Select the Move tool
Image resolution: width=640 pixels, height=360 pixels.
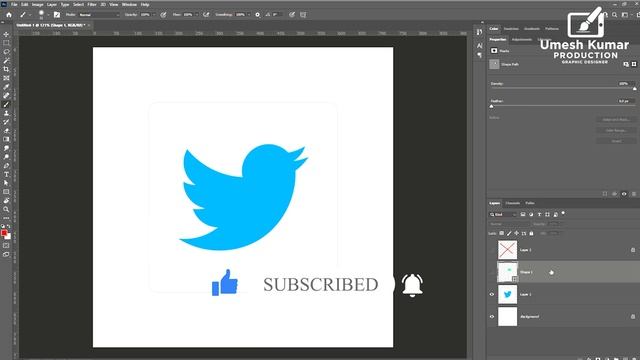tap(6, 34)
